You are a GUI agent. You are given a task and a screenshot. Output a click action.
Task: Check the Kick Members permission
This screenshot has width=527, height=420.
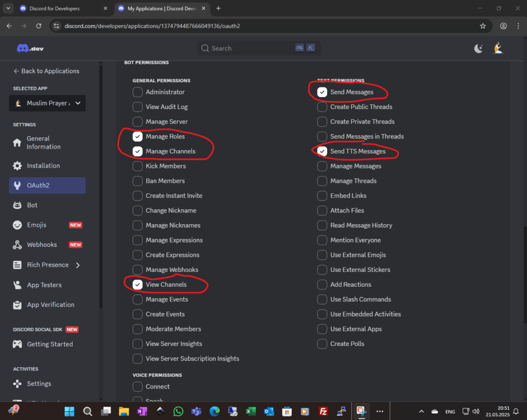137,166
